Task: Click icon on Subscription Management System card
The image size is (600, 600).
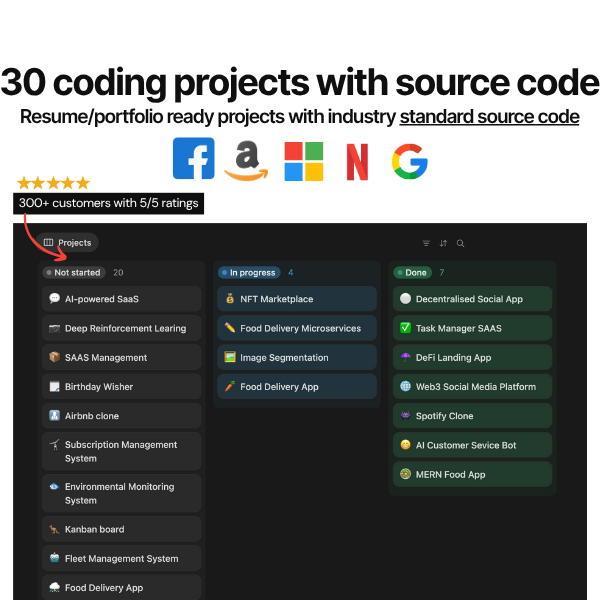Action: (x=54, y=445)
